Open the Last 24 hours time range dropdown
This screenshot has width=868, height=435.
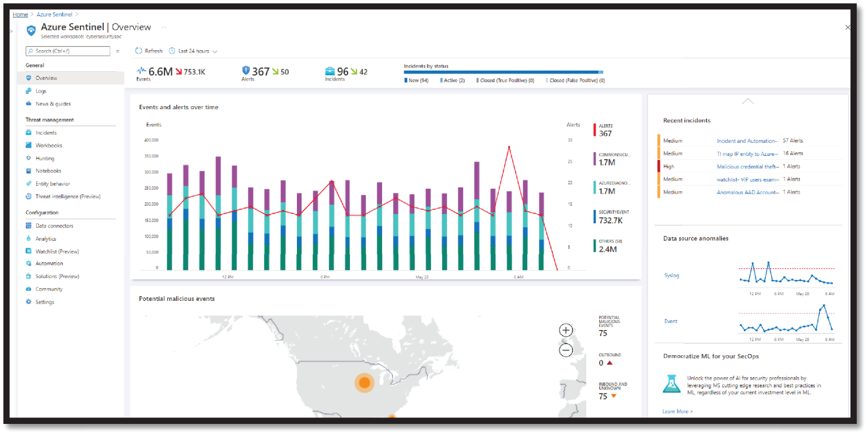coord(193,51)
